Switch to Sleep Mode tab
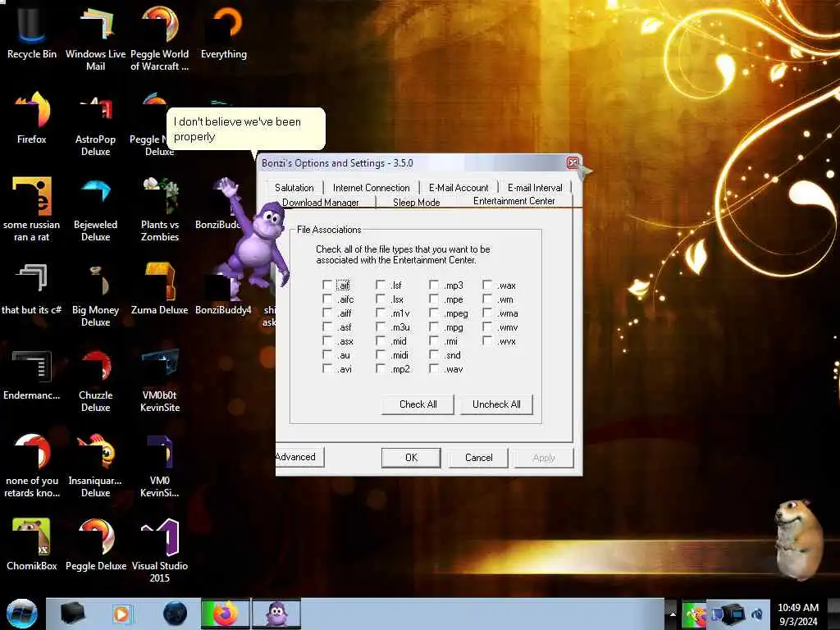The height and width of the screenshot is (630, 840). click(x=416, y=202)
